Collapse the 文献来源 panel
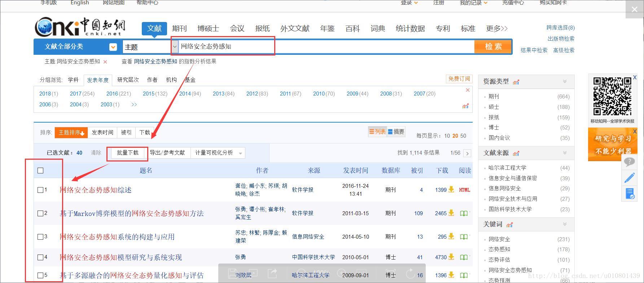Viewport: 644px width, 283px height. [x=565, y=153]
